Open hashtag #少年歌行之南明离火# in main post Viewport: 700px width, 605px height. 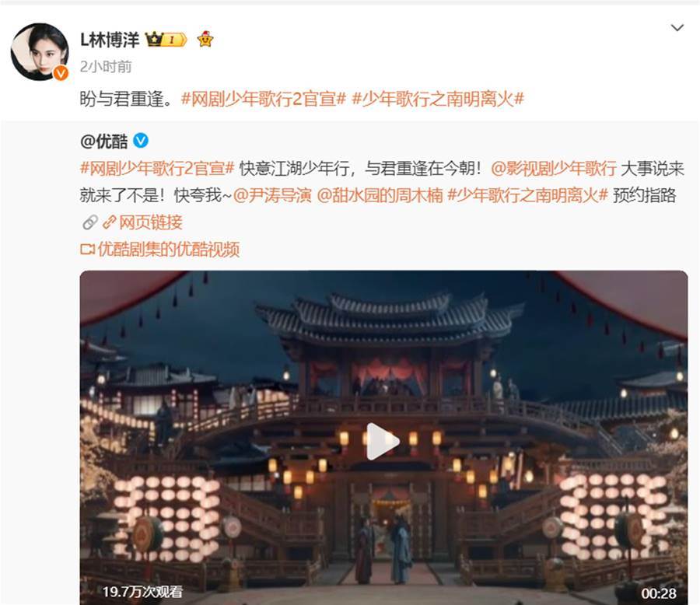tap(437, 99)
